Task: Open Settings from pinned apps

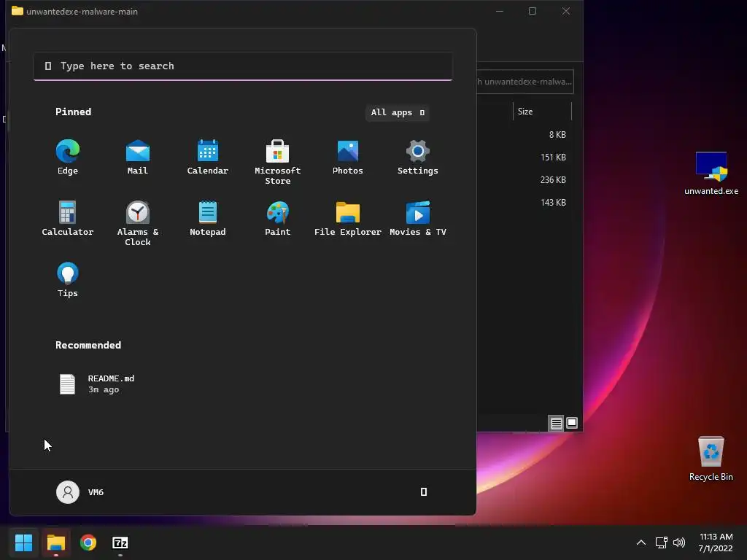Action: pos(418,157)
